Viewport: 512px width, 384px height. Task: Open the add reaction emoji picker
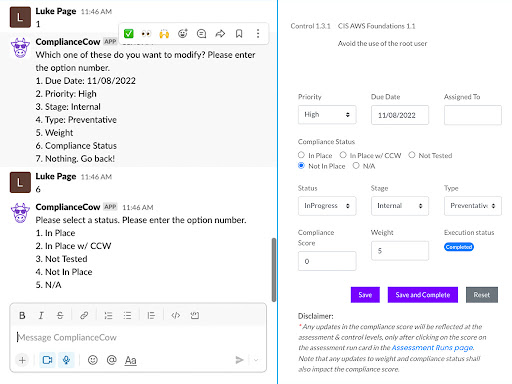coord(183,33)
